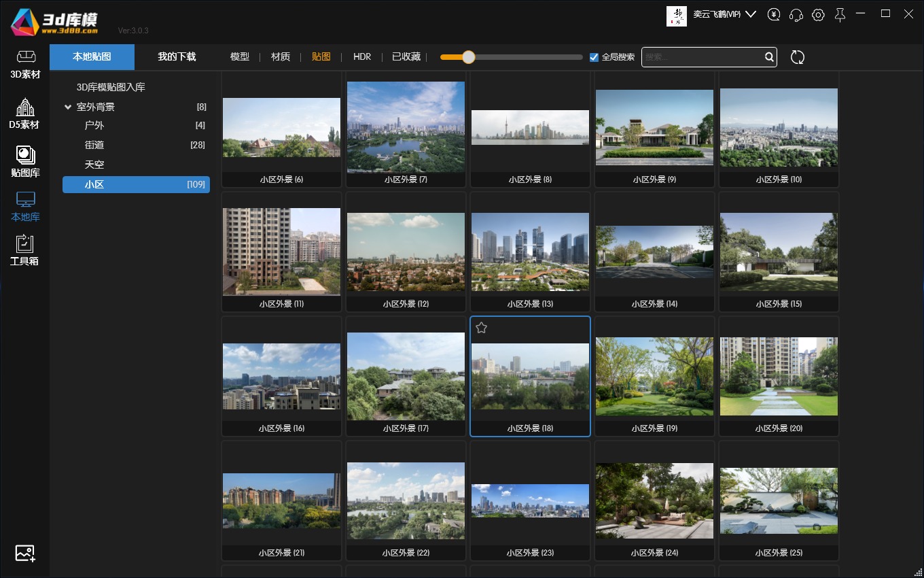The image size is (924, 578).
Task: Click the refresh icon beside search box
Action: tap(798, 57)
